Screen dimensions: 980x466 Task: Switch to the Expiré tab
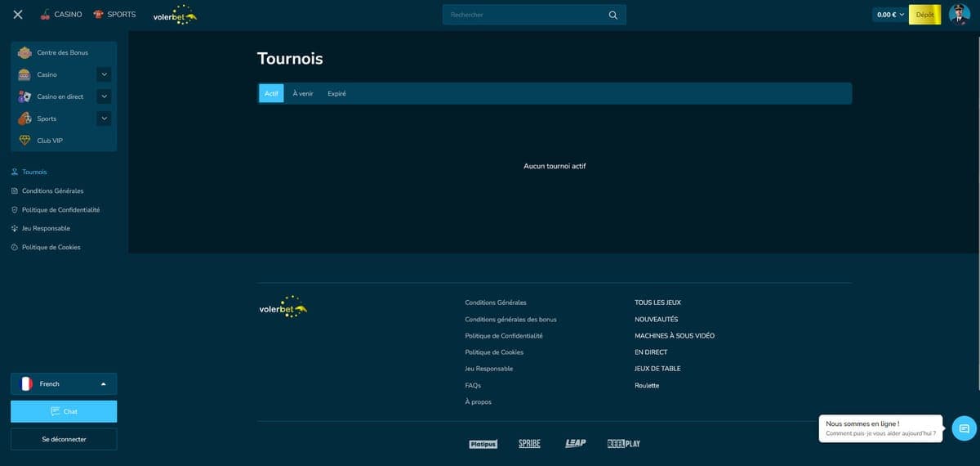pos(336,94)
